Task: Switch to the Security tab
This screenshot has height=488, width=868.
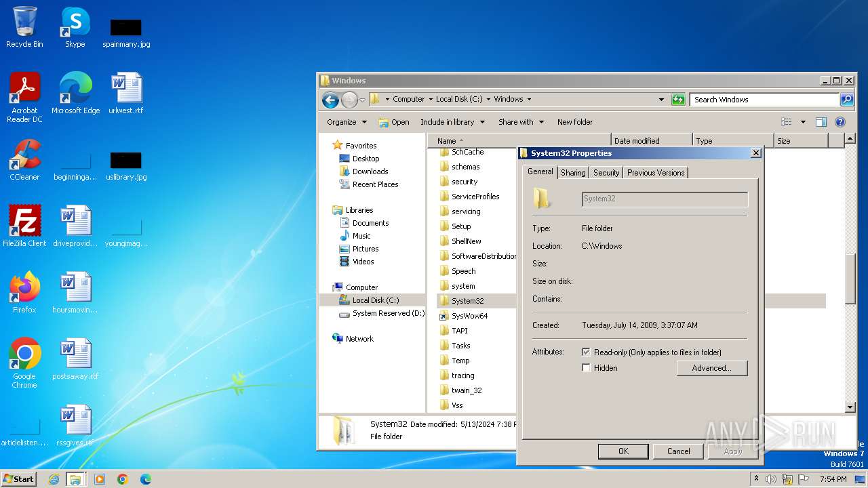Action: 606,173
